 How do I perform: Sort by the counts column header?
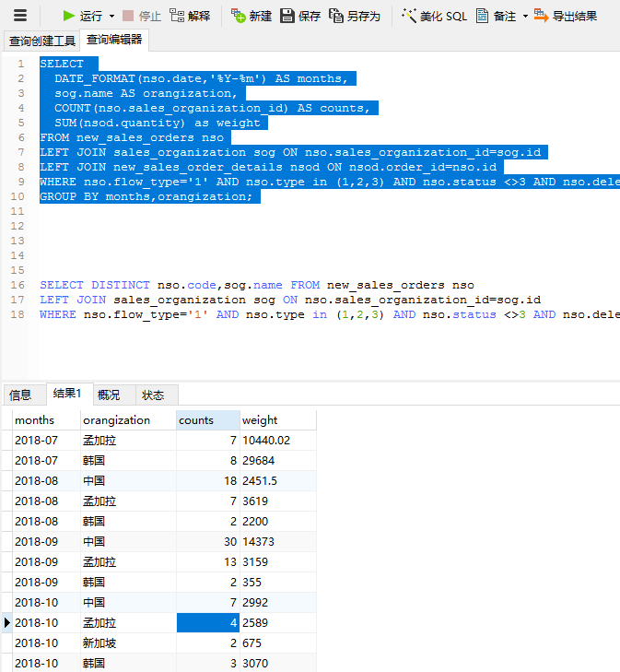click(x=207, y=420)
